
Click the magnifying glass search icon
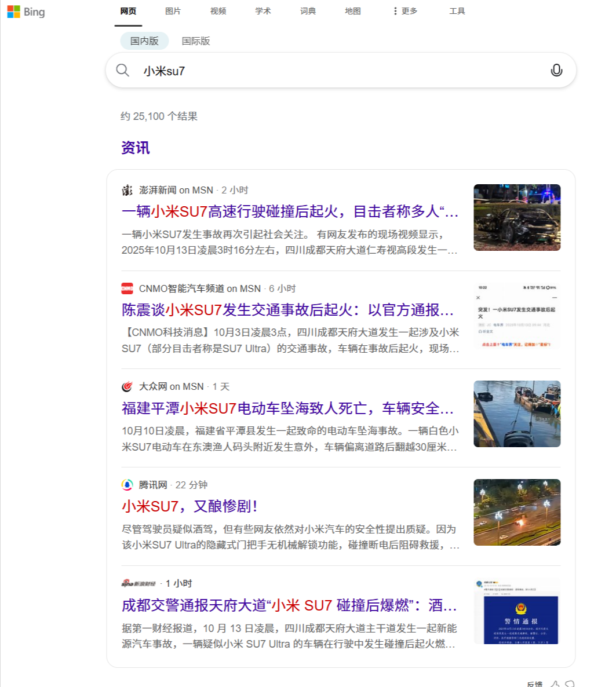tap(123, 71)
